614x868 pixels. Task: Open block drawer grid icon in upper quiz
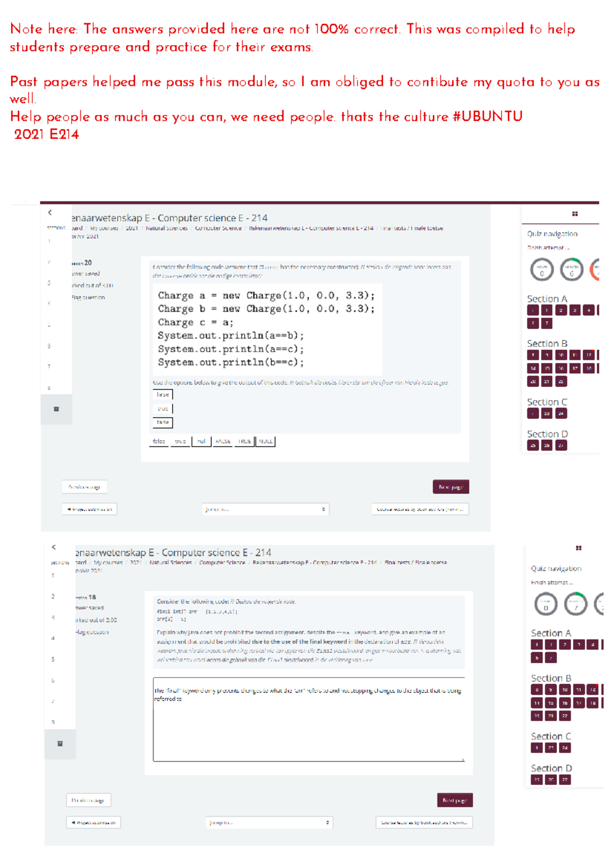coord(575,214)
